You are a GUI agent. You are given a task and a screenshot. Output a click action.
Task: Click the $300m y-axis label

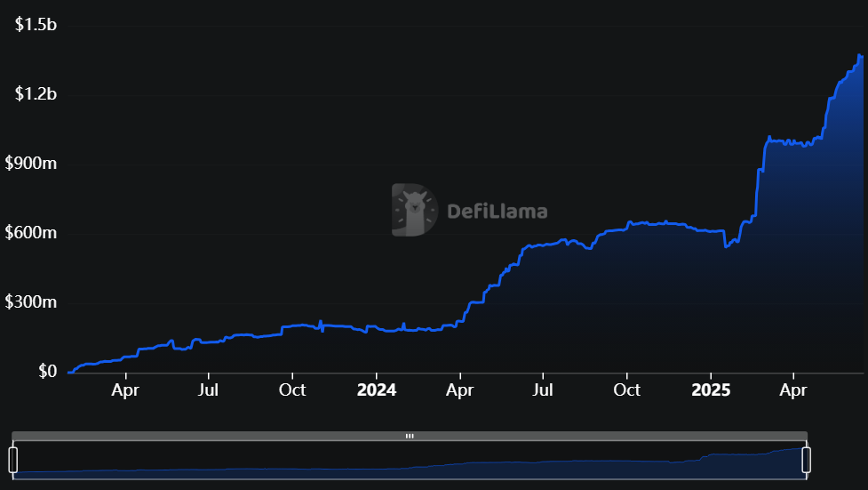click(x=31, y=302)
